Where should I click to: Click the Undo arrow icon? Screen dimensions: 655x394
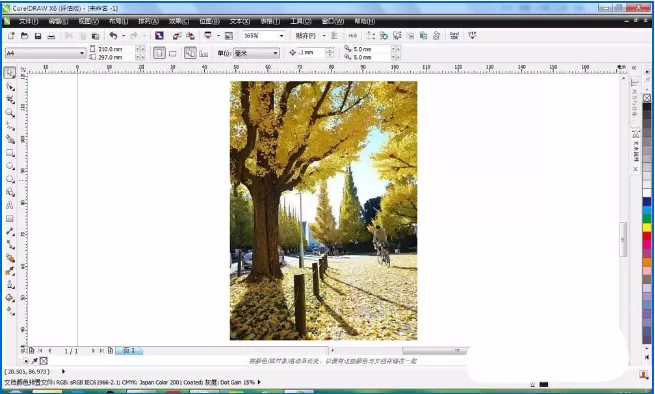(113, 36)
